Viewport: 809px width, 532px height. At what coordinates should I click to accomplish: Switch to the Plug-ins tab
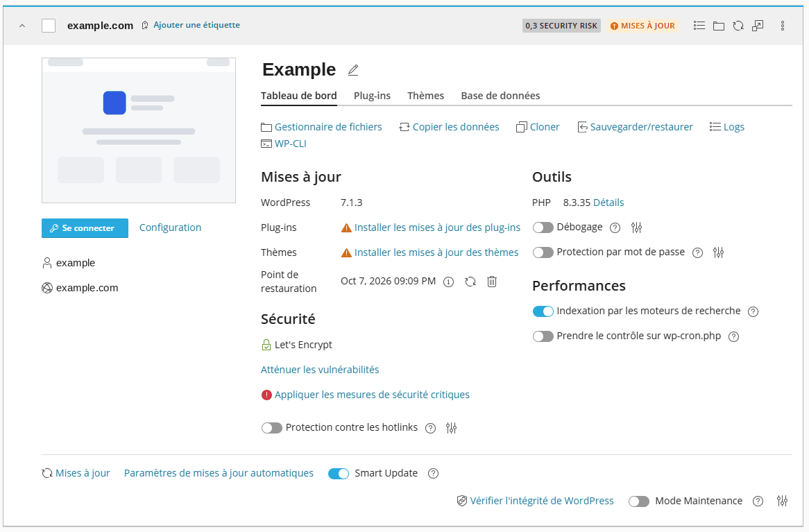pos(372,96)
